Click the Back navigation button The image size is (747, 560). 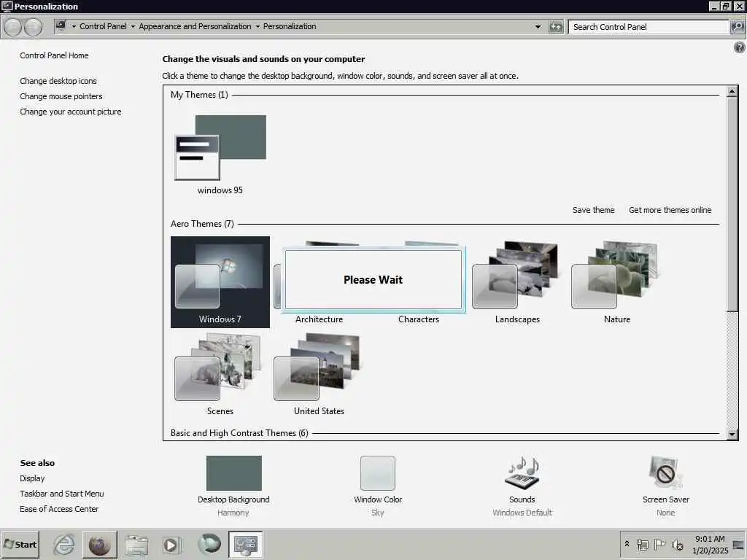[x=13, y=27]
